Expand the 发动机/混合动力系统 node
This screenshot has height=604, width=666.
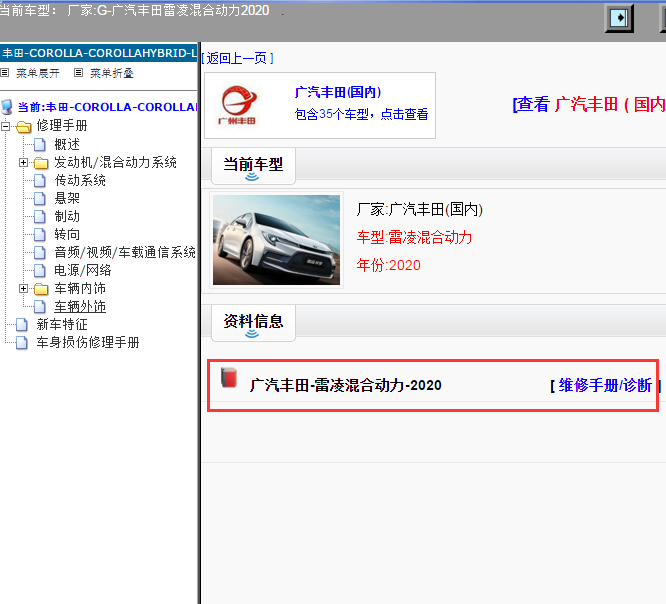(x=24, y=163)
